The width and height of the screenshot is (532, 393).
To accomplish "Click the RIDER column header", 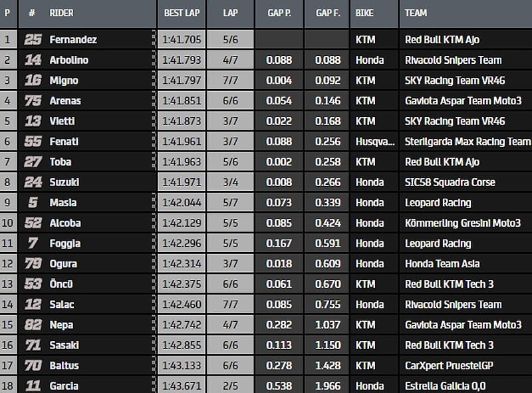I will (62, 13).
